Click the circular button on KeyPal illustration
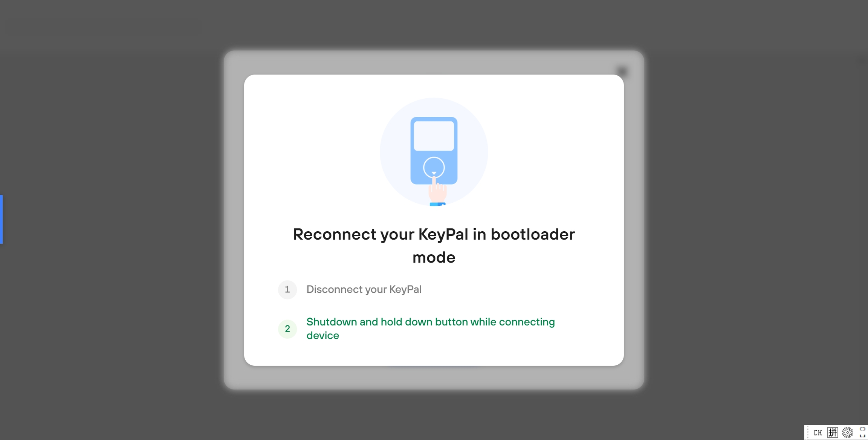Screen dimensions: 868x440 pos(434,167)
